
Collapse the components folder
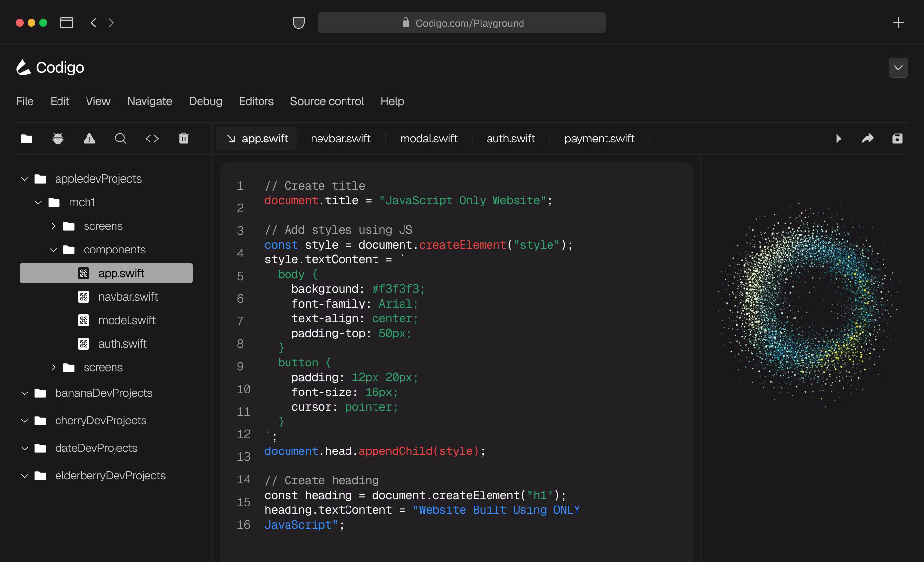click(53, 250)
